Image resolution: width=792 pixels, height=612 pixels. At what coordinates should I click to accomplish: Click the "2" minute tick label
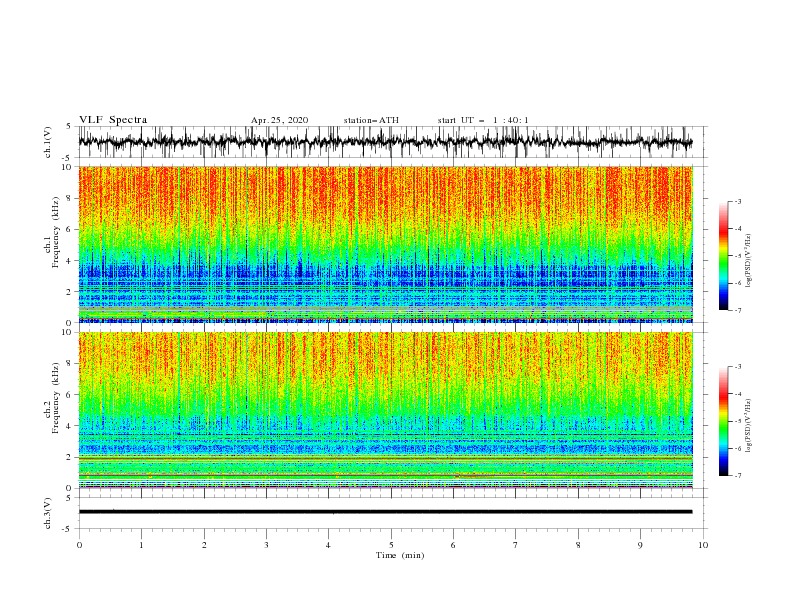tap(204, 545)
